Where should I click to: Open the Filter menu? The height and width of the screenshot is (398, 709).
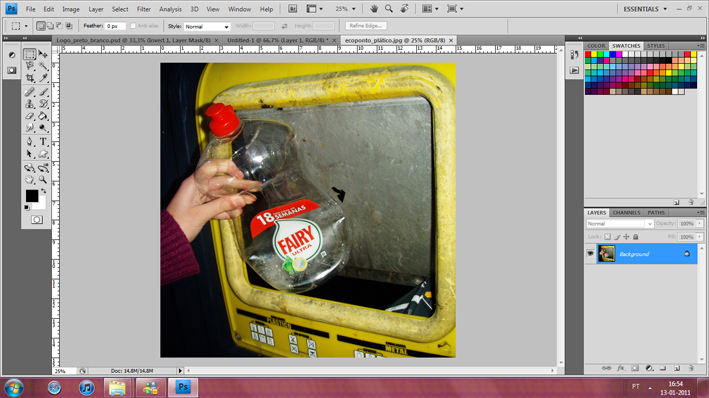(144, 9)
